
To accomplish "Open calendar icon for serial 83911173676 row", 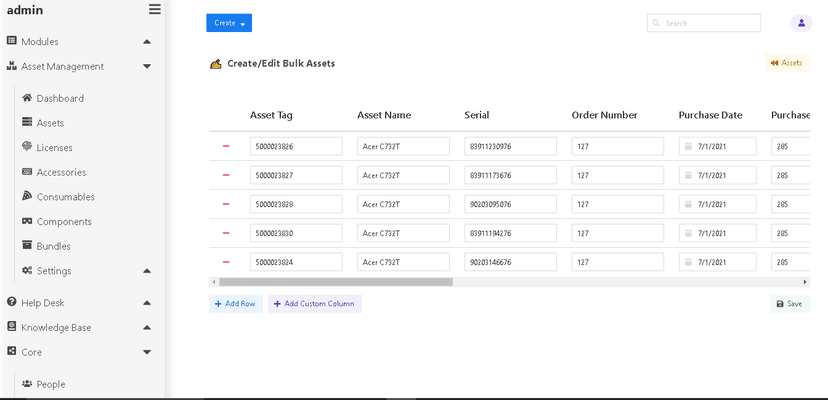I will pyautogui.click(x=688, y=175).
